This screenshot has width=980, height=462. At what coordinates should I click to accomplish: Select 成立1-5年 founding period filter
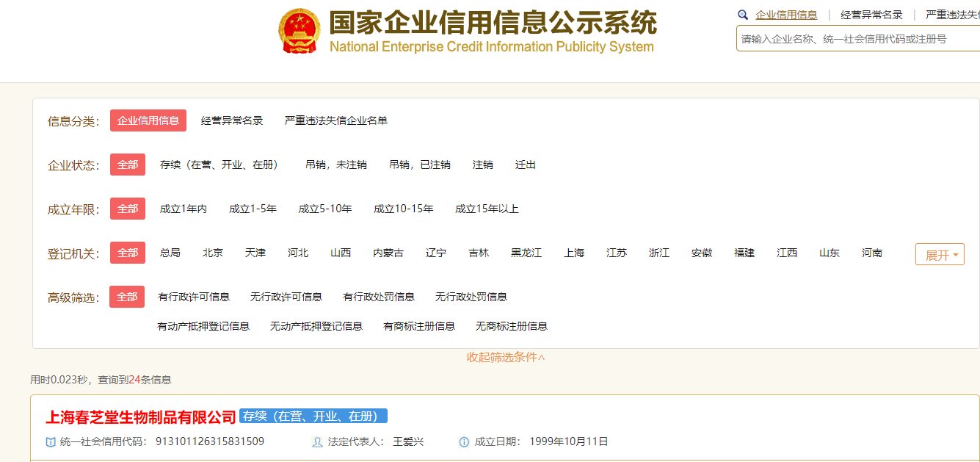(253, 209)
